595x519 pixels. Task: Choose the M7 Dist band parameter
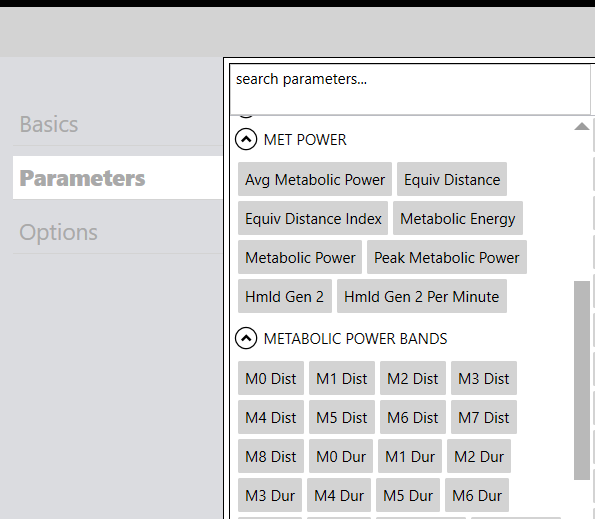[x=484, y=417]
